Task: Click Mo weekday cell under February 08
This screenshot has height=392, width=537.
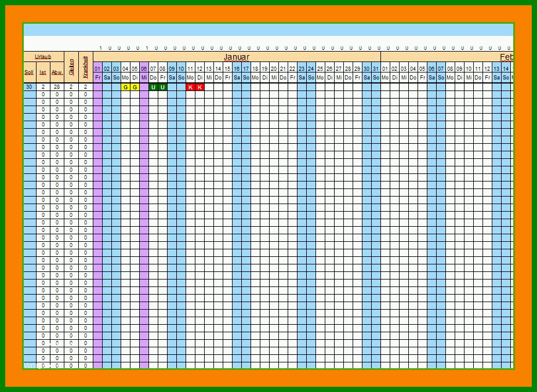Action: coord(450,78)
